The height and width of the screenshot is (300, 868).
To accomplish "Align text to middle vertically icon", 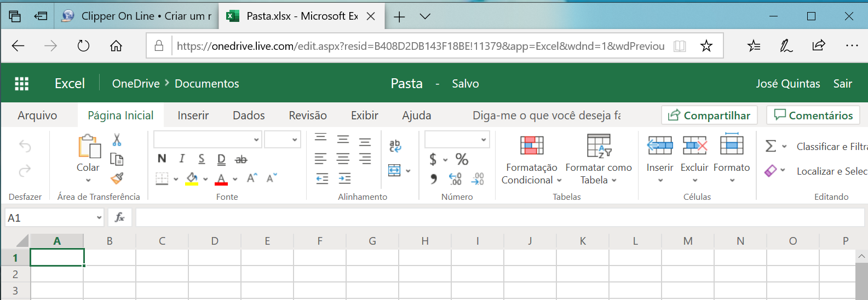I will [343, 140].
